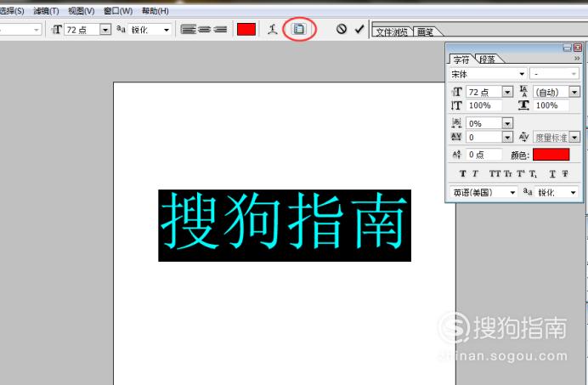588x385 pixels.
Task: Minimize the character panel
Action: tap(567, 48)
